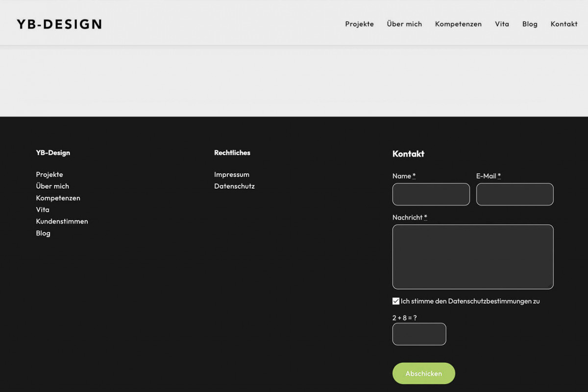Visit the Blog footer link

tap(43, 233)
